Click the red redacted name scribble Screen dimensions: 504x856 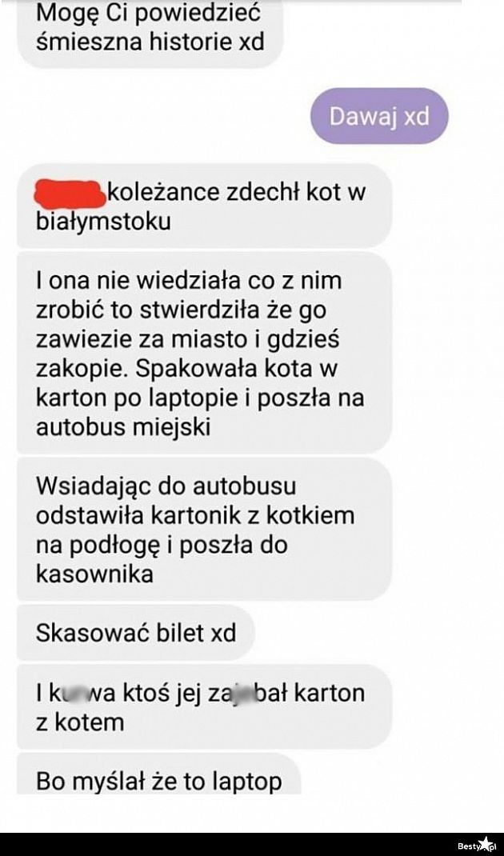(x=70, y=195)
